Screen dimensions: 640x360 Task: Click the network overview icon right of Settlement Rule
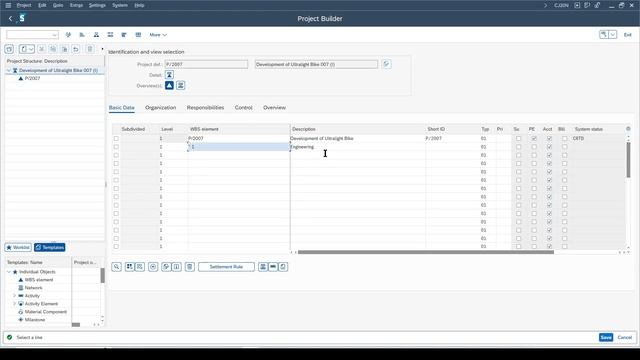[263, 267]
